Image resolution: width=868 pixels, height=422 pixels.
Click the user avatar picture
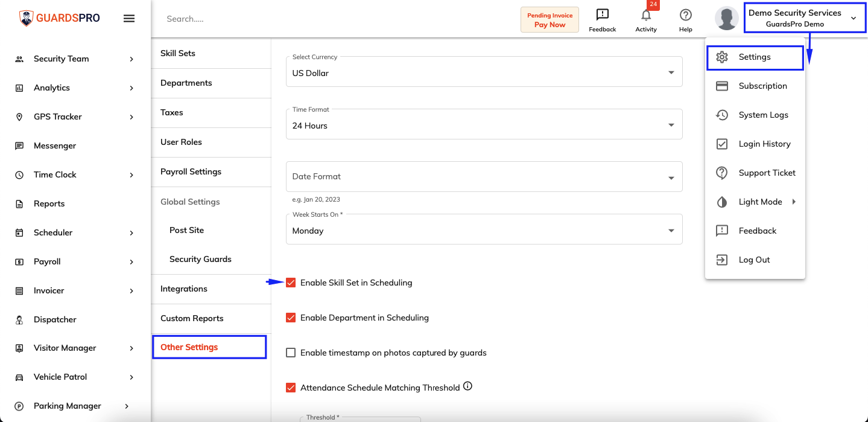pos(727,18)
